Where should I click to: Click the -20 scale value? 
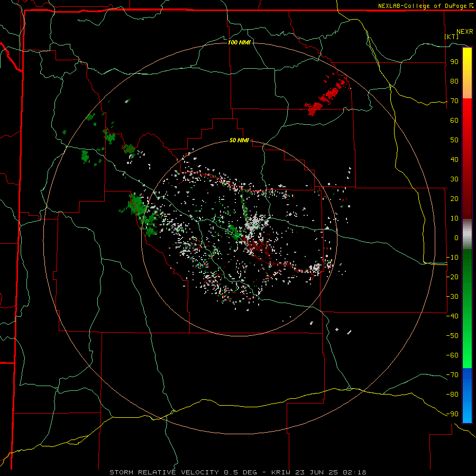(x=452, y=277)
